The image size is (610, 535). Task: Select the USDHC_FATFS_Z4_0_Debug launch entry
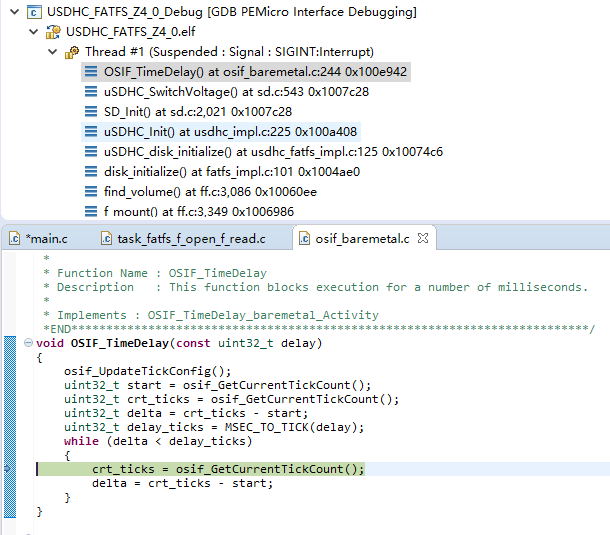231,12
